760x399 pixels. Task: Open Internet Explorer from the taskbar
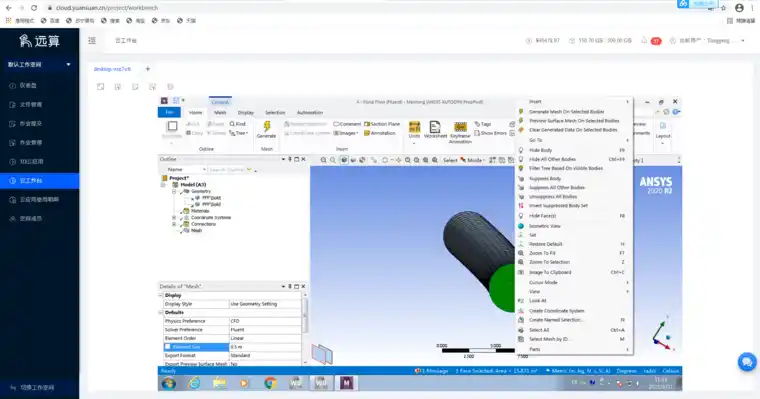click(x=194, y=383)
